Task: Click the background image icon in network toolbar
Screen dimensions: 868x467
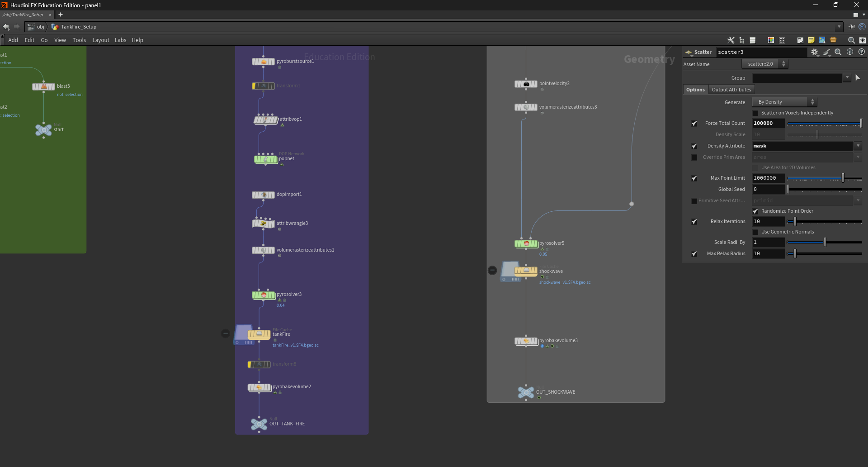Action: tap(822, 40)
